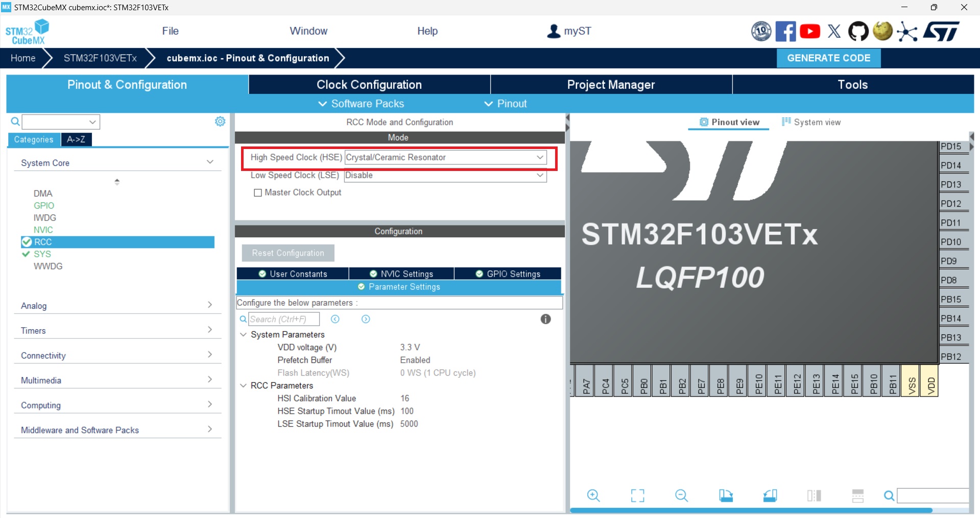Screen dimensions: 980x518
Task: Go to previous parameter search result
Action: pyautogui.click(x=335, y=319)
